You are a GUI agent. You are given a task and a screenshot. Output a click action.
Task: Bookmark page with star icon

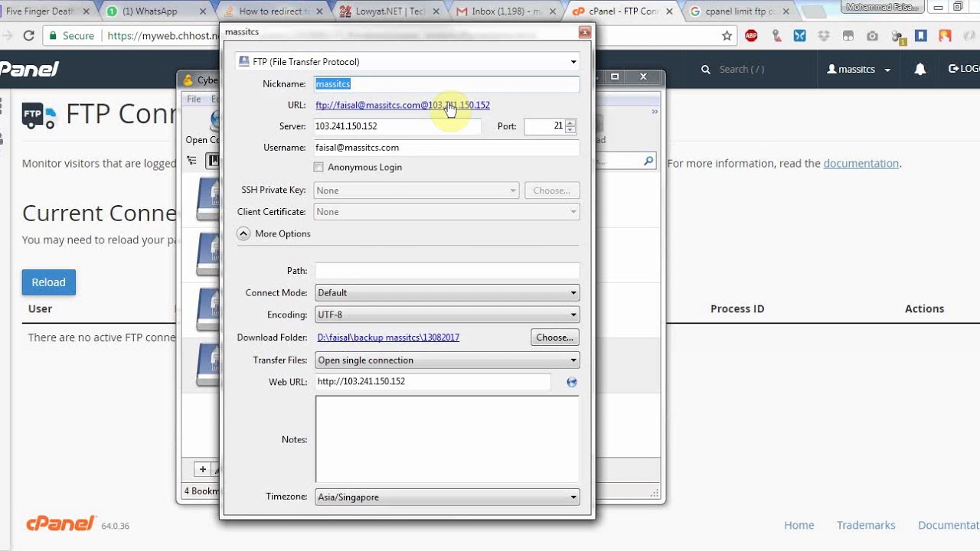click(x=727, y=35)
